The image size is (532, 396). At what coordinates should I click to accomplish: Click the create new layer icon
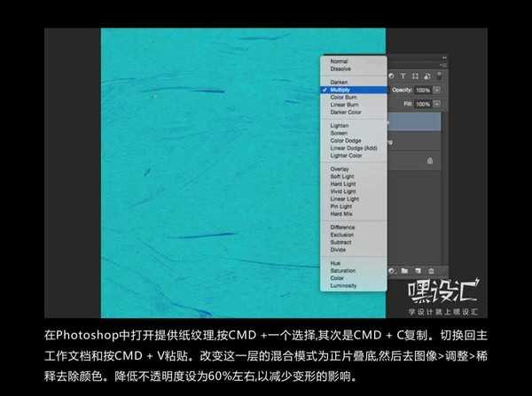[417, 269]
